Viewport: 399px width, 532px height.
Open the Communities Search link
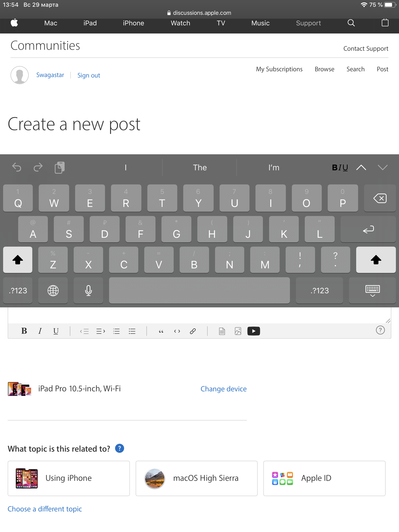[x=355, y=69]
